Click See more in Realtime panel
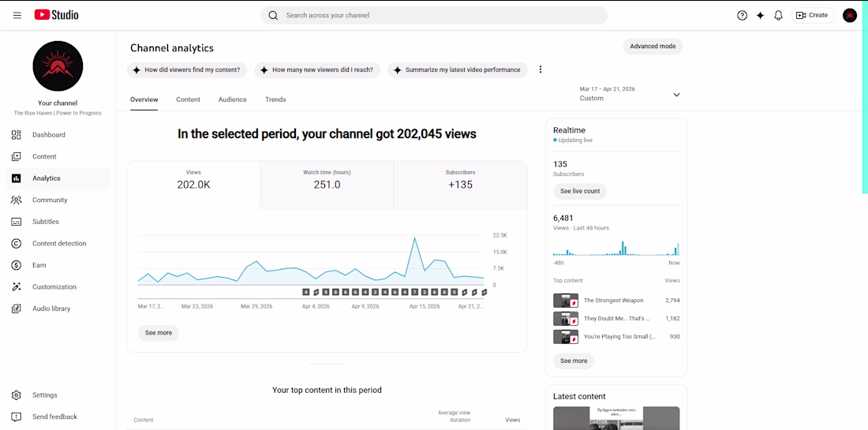Screen dimensions: 868x430 pyautogui.click(x=574, y=361)
